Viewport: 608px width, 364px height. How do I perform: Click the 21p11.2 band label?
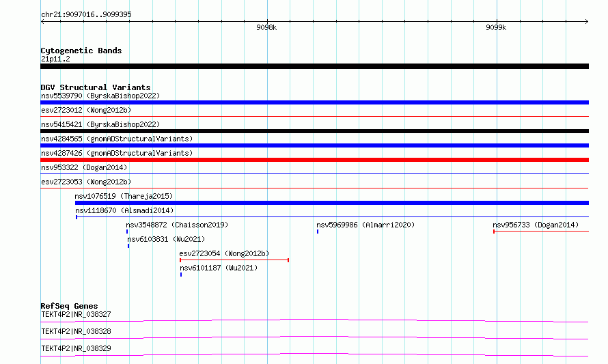coord(55,59)
